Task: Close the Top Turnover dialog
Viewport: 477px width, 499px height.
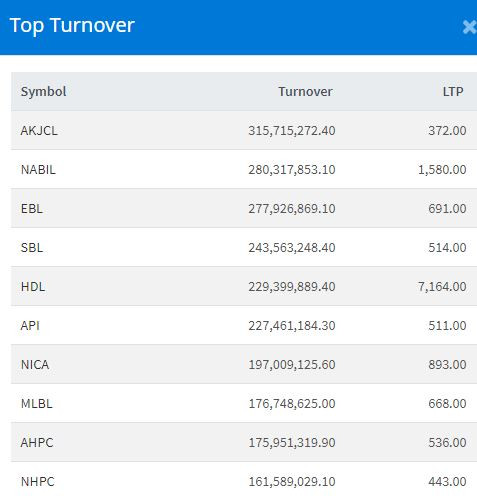Action: coord(470,27)
